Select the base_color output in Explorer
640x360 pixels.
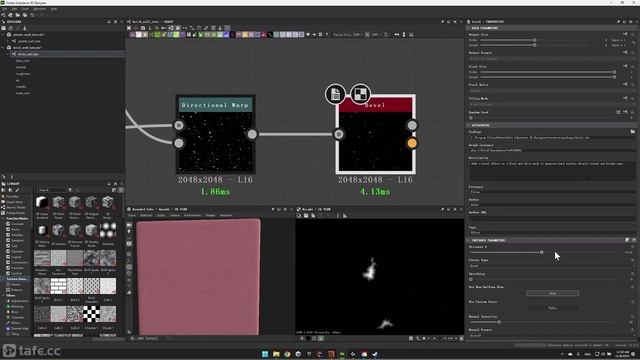click(x=23, y=60)
